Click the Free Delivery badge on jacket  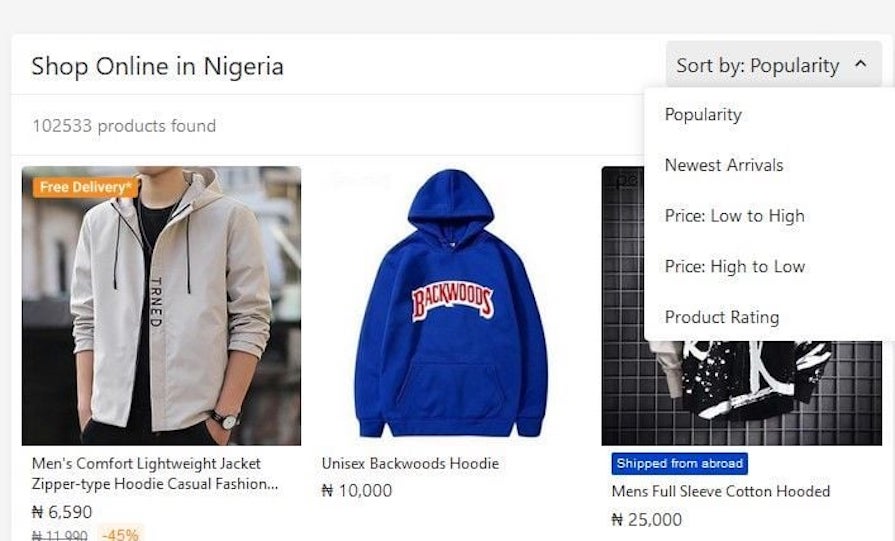coord(85,187)
